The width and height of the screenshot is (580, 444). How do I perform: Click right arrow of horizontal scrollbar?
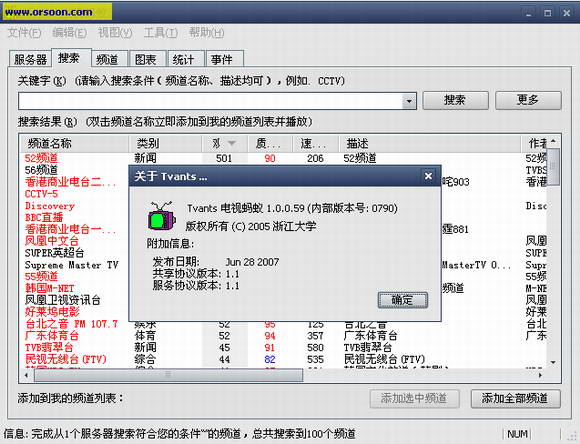(x=540, y=375)
